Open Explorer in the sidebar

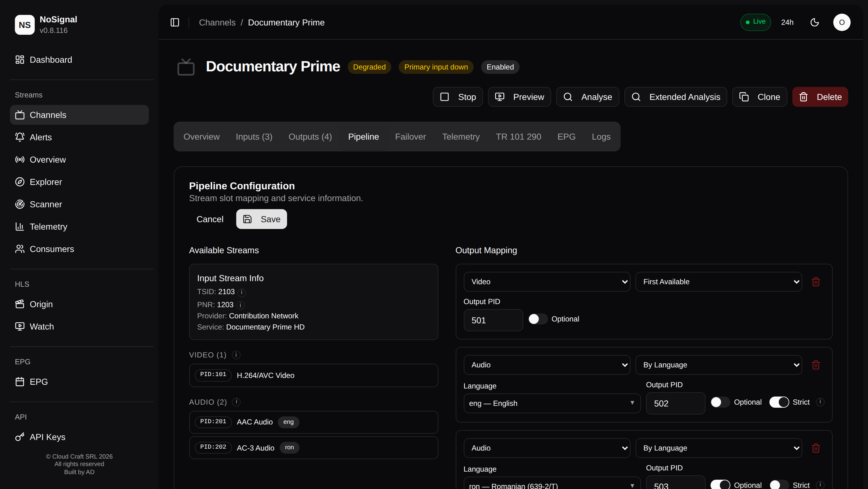click(79, 182)
